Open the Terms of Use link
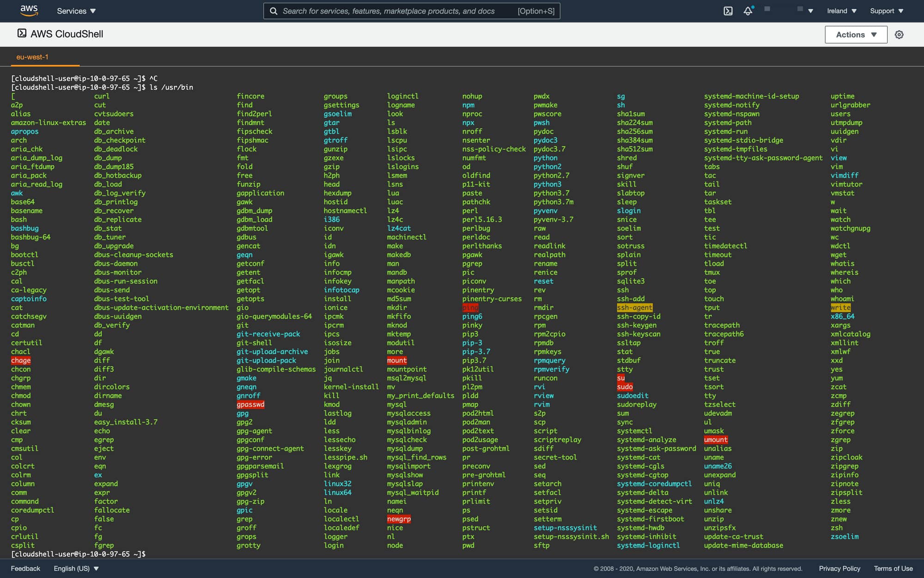Viewport: 924px width, 578px height. tap(893, 568)
